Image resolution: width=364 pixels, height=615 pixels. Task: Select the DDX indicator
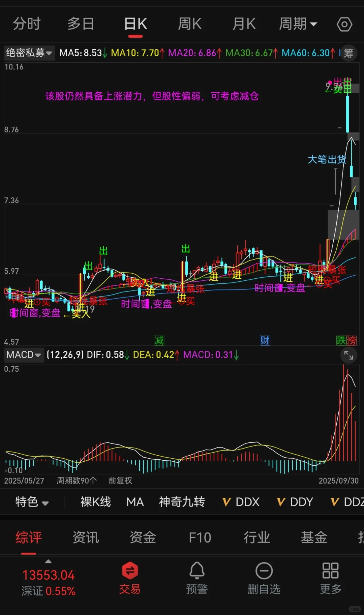pos(241,502)
